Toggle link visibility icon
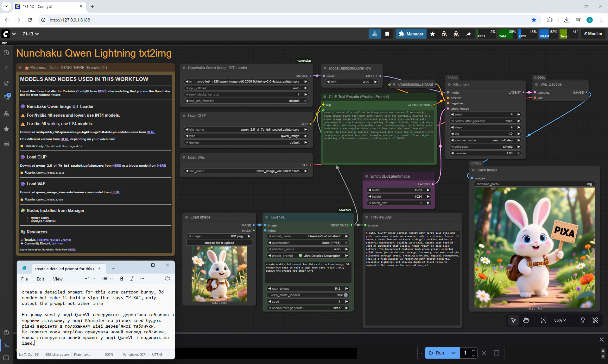Screen dimensions: 608x364 [595, 320]
